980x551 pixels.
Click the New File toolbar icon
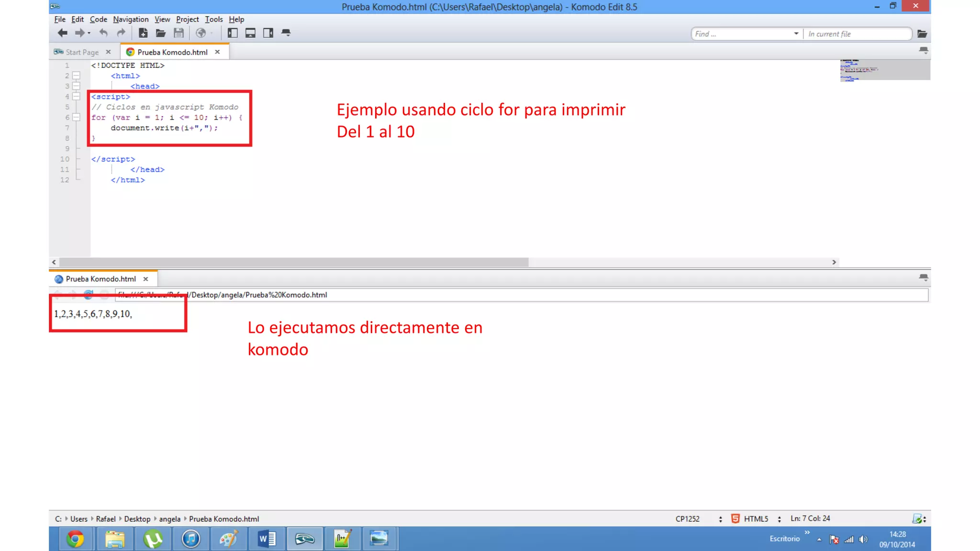[143, 33]
